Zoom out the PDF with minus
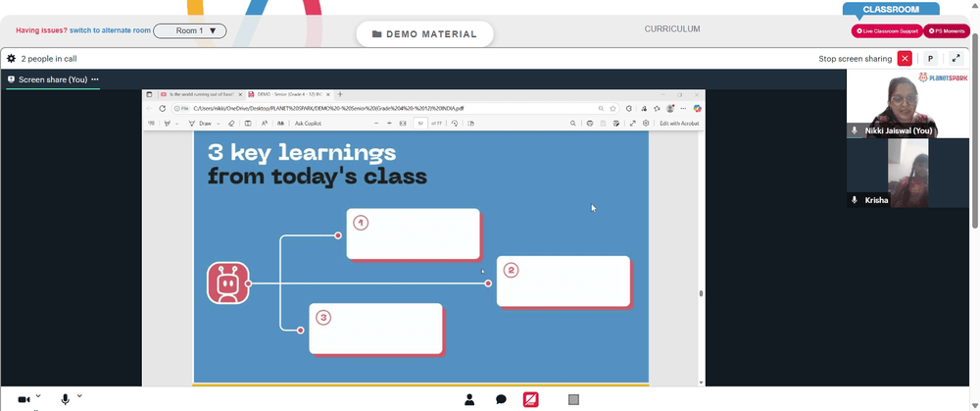 [x=376, y=124]
